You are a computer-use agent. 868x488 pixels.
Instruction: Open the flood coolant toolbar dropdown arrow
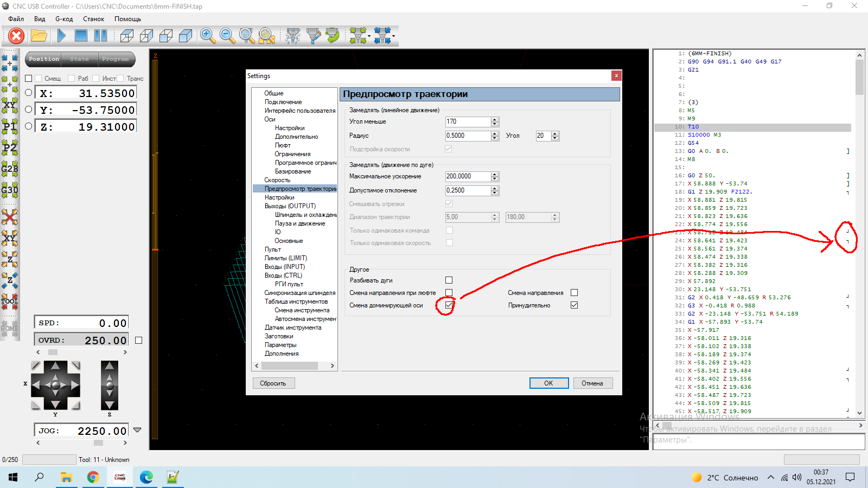click(x=369, y=36)
